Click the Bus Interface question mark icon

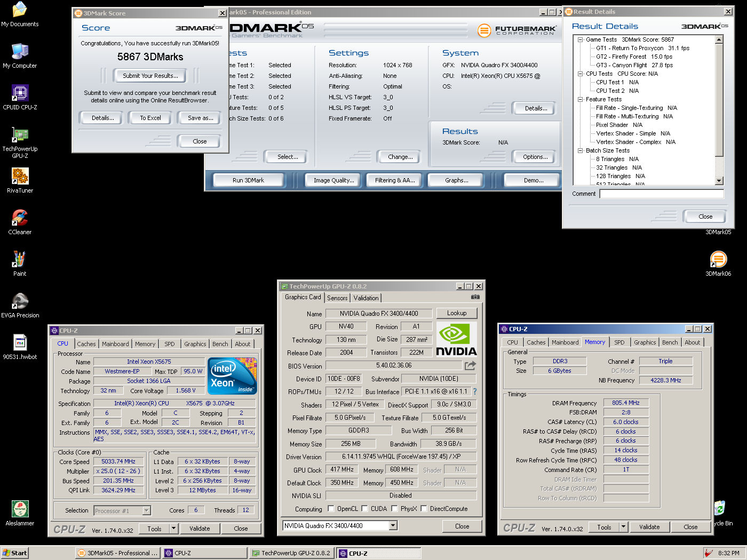click(x=474, y=391)
